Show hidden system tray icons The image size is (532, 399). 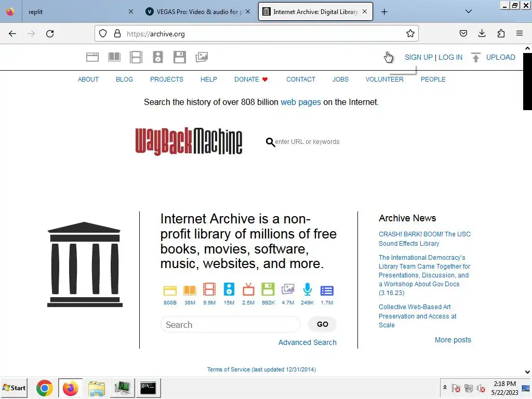tap(445, 388)
